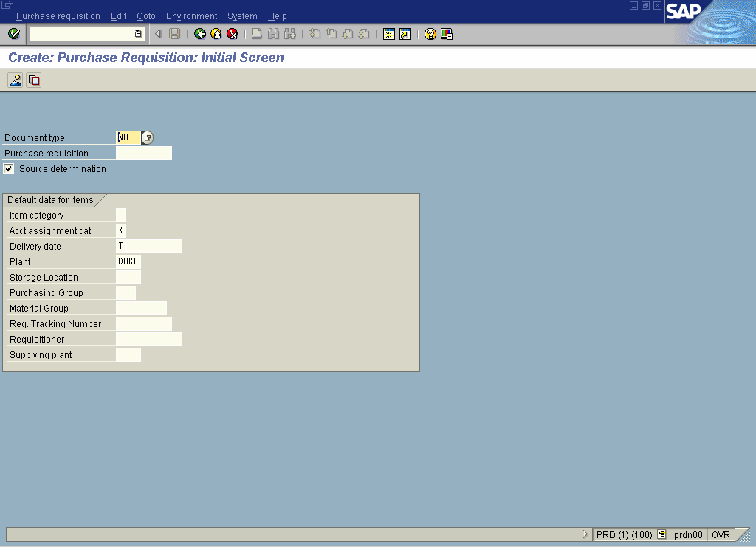Image resolution: width=756 pixels, height=547 pixels.
Task: Open the System menu
Action: 242,16
